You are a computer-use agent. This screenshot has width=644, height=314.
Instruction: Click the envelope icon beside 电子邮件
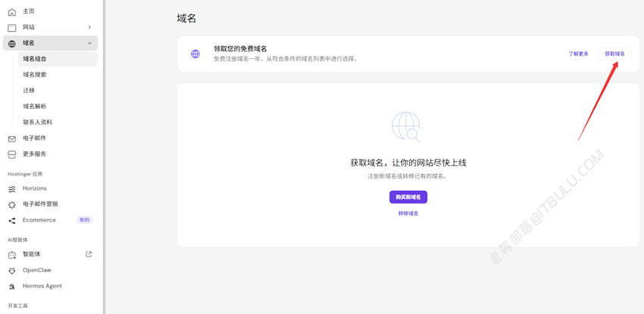[12, 139]
